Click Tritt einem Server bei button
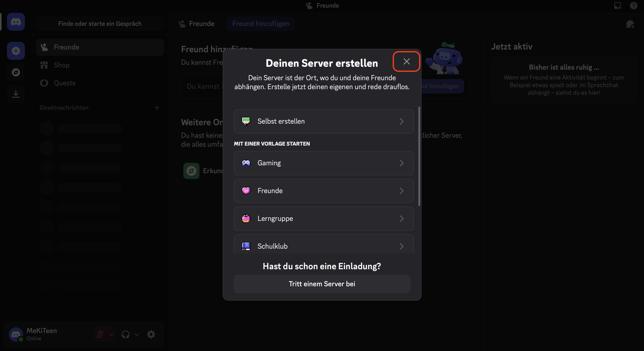 pos(322,284)
